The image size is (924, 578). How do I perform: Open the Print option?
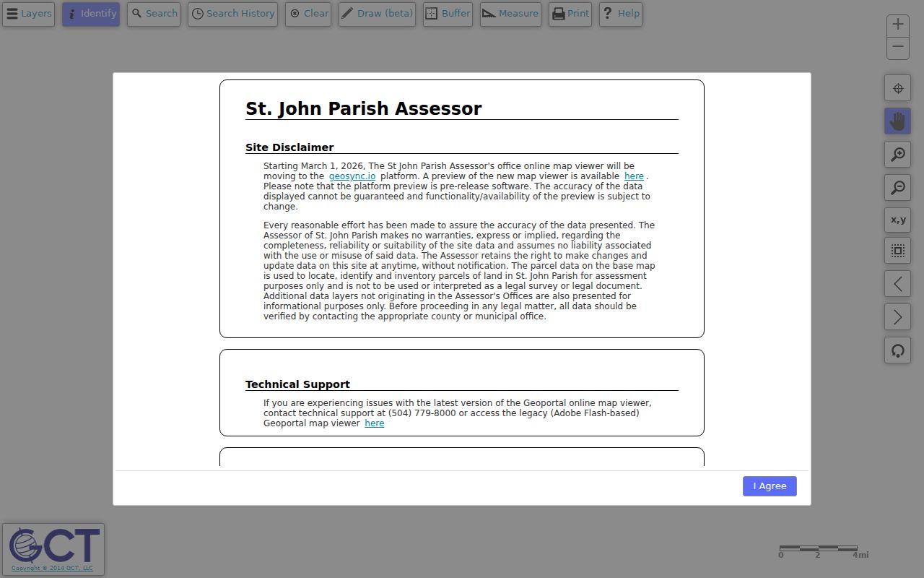coord(570,14)
